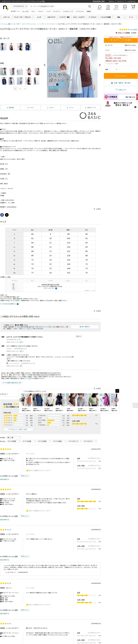Open すべての身長 filter dropdown
This screenshot has width=138, height=644.
pos(60,441)
